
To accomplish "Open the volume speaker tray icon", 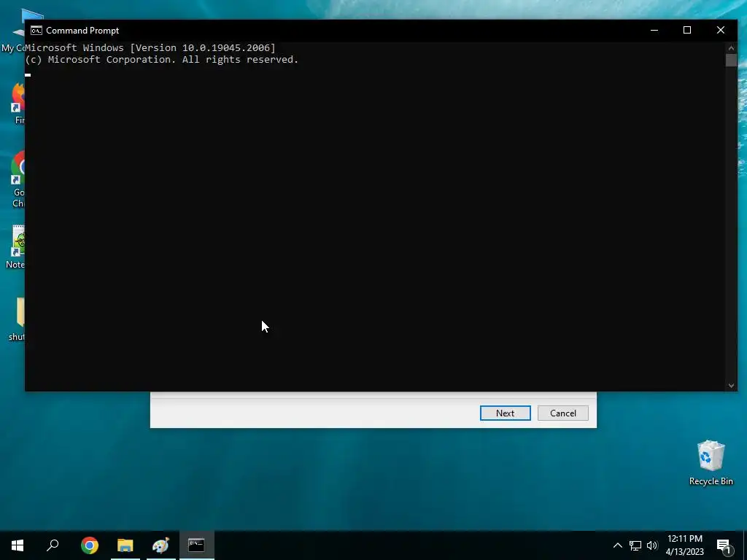I will click(x=652, y=545).
